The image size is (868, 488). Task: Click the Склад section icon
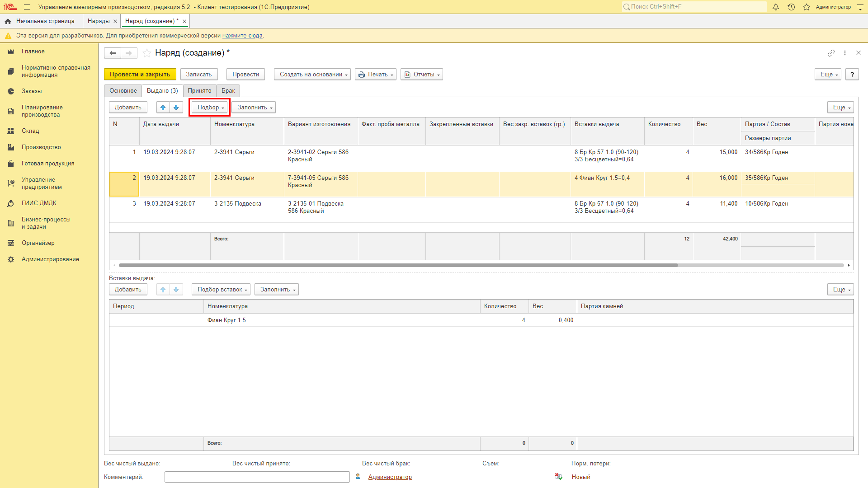(x=11, y=131)
